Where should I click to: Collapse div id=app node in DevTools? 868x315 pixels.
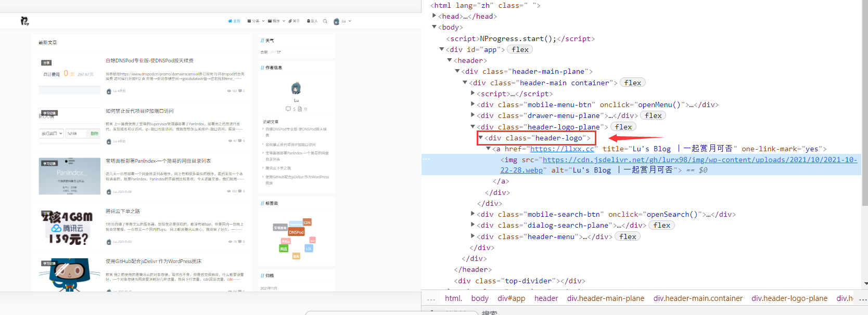point(442,49)
